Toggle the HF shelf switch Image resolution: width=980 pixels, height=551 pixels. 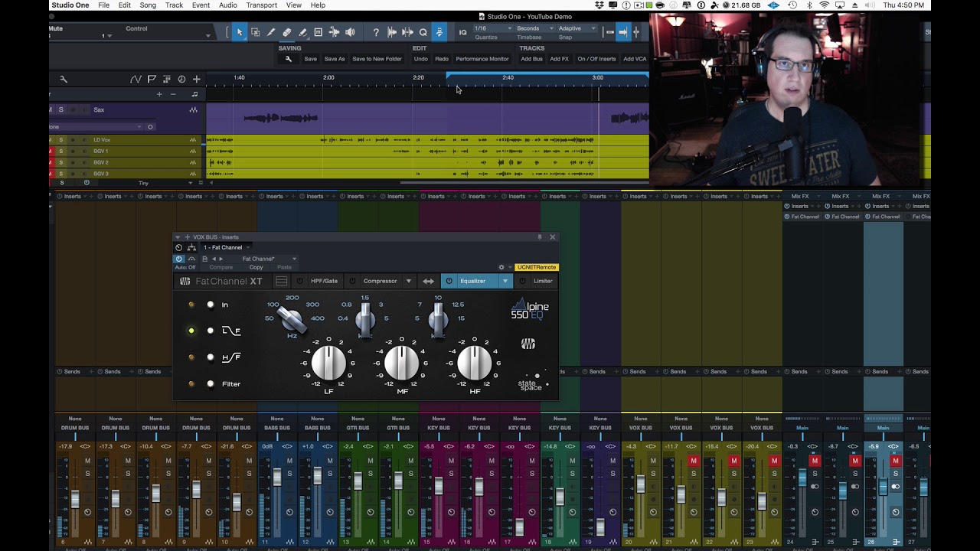(x=211, y=357)
